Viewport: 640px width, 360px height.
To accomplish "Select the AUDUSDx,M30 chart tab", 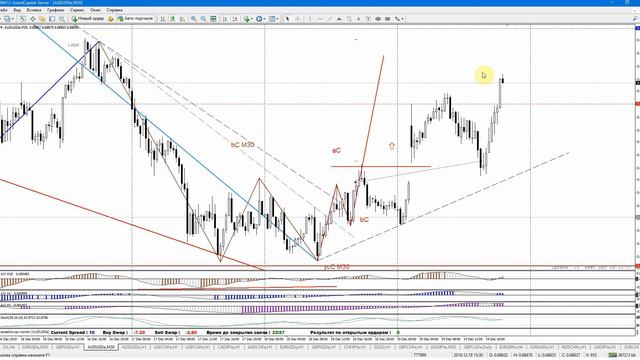I will tap(101, 347).
